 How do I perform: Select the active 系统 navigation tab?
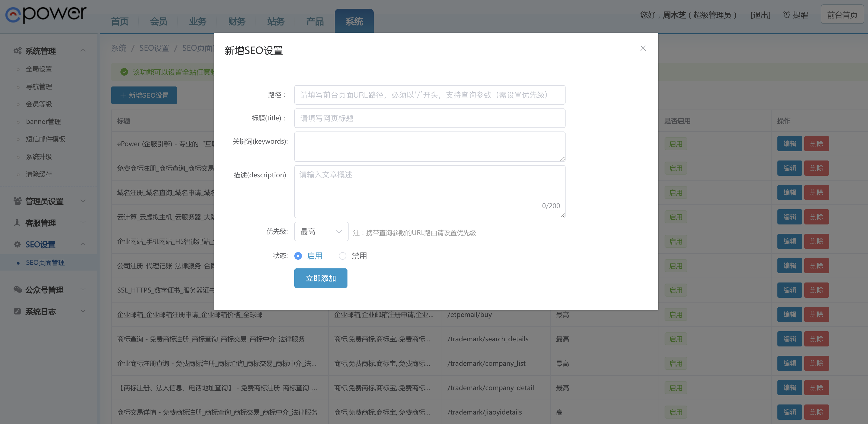coord(354,21)
